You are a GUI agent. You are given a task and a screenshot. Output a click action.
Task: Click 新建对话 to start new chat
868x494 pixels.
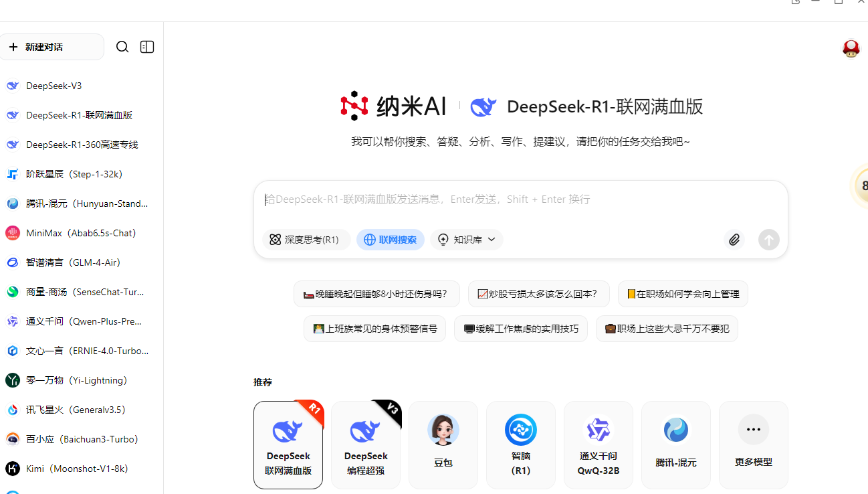(x=52, y=47)
